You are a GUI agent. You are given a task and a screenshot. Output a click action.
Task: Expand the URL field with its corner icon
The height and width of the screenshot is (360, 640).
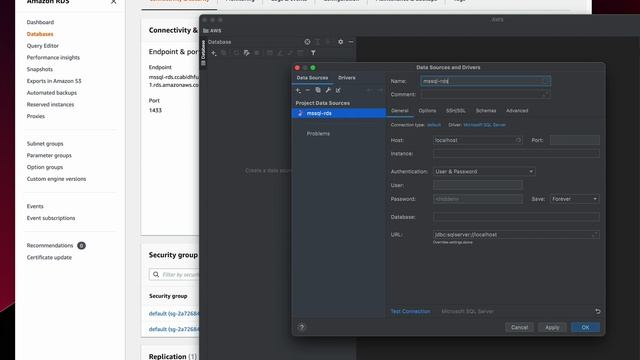coord(595,235)
